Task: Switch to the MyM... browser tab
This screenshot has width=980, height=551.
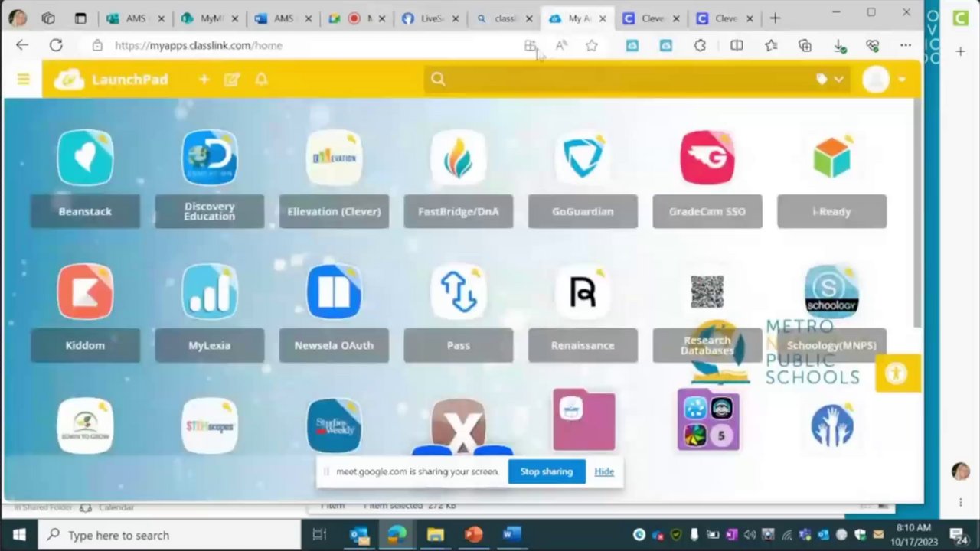Action: coord(210,18)
